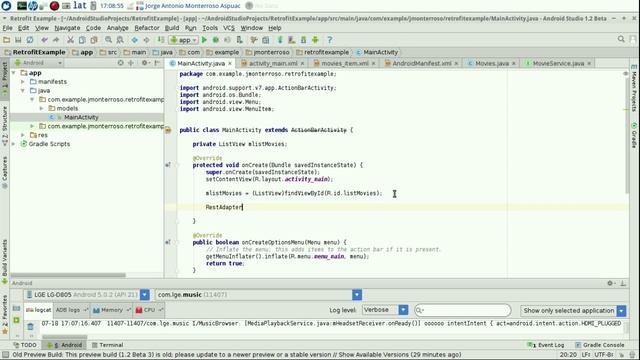This screenshot has width=640, height=360.
Task: Click the Find magnifier icon
Action: [x=108, y=40]
